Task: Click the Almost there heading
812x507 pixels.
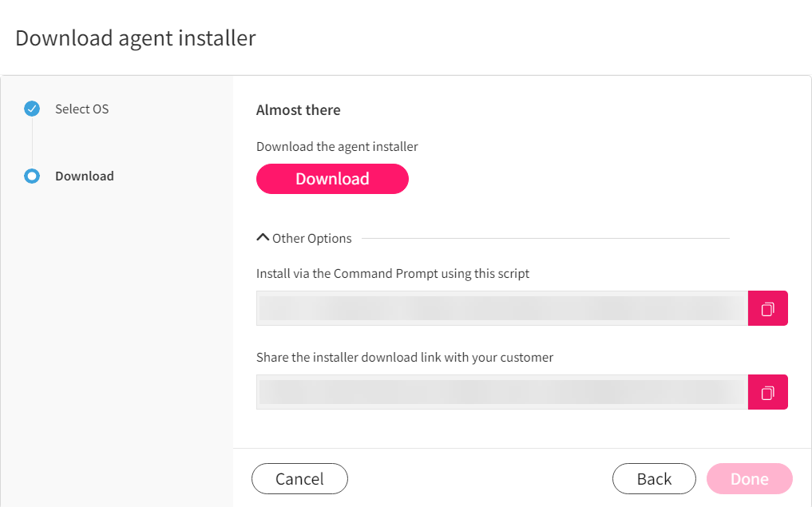Action: pos(299,110)
